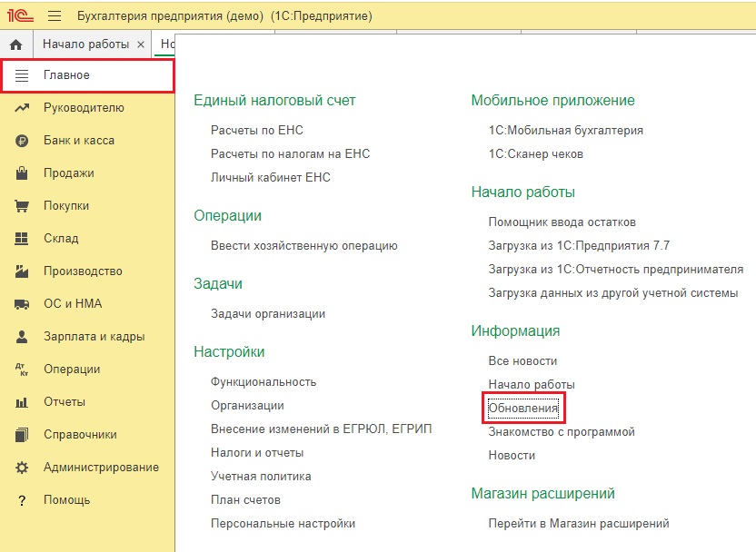Open the Руководителю section
This screenshot has width=756, height=552.
84,107
